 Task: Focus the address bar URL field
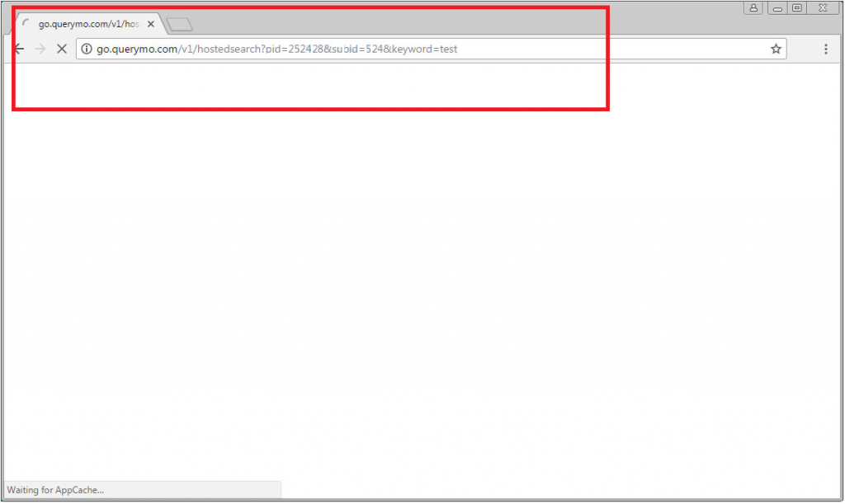431,49
